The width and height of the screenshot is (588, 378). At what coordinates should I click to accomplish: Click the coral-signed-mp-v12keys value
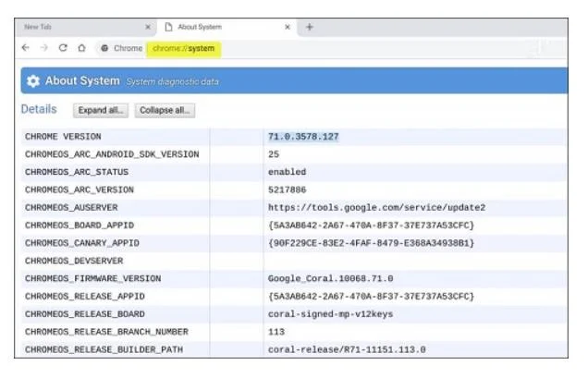pos(330,314)
